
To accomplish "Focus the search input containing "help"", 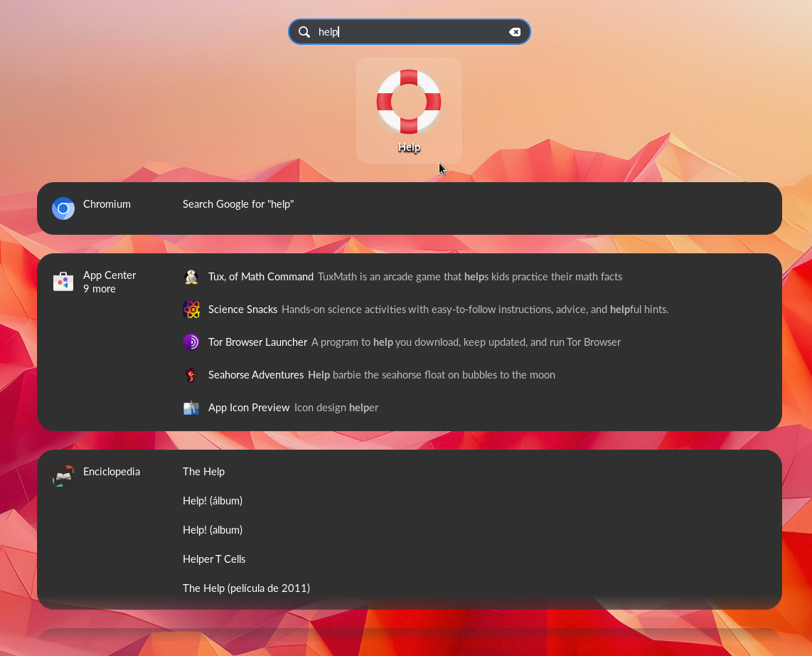I will pyautogui.click(x=409, y=32).
